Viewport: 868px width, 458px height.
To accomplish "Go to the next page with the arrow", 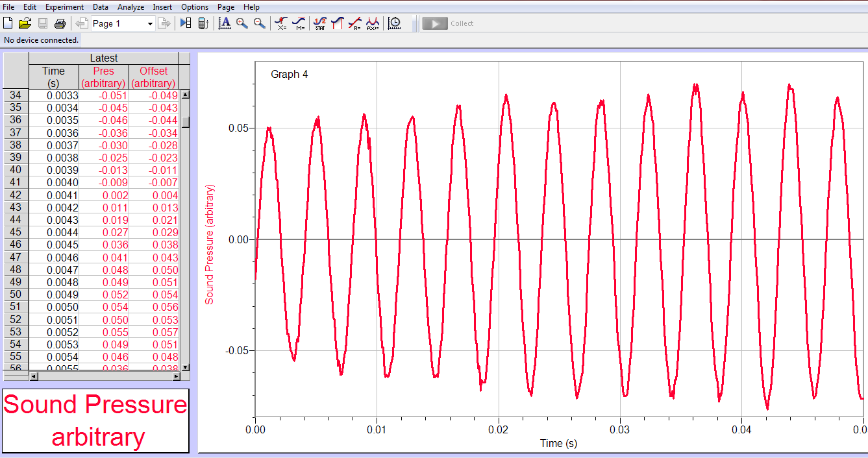I will tap(165, 23).
